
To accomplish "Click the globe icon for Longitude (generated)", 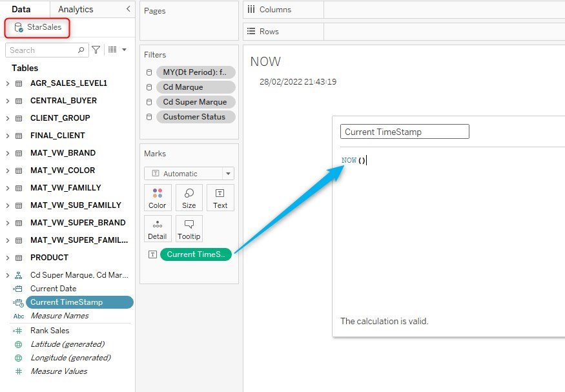I will 18,358.
